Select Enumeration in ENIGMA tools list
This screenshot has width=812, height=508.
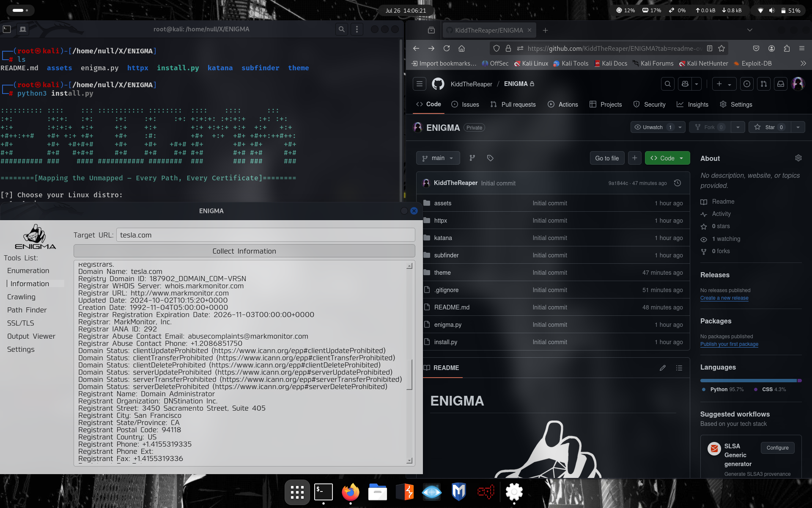28,271
